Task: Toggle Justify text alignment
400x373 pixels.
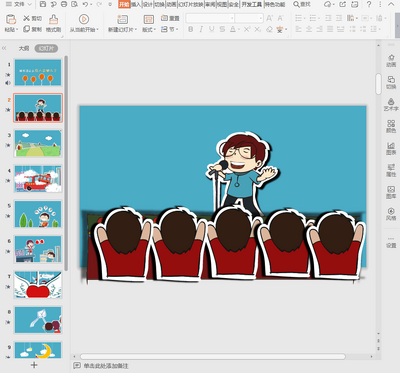Action: point(330,29)
